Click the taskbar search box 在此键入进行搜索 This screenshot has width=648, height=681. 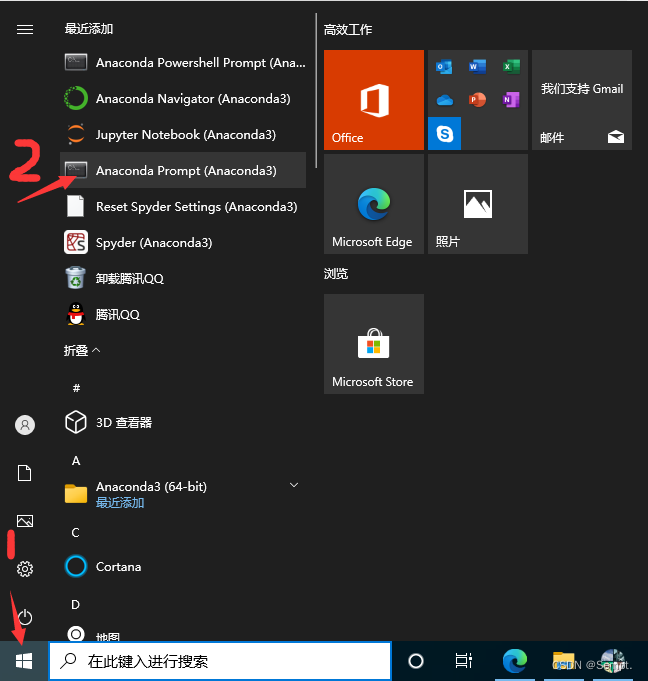click(x=220, y=661)
